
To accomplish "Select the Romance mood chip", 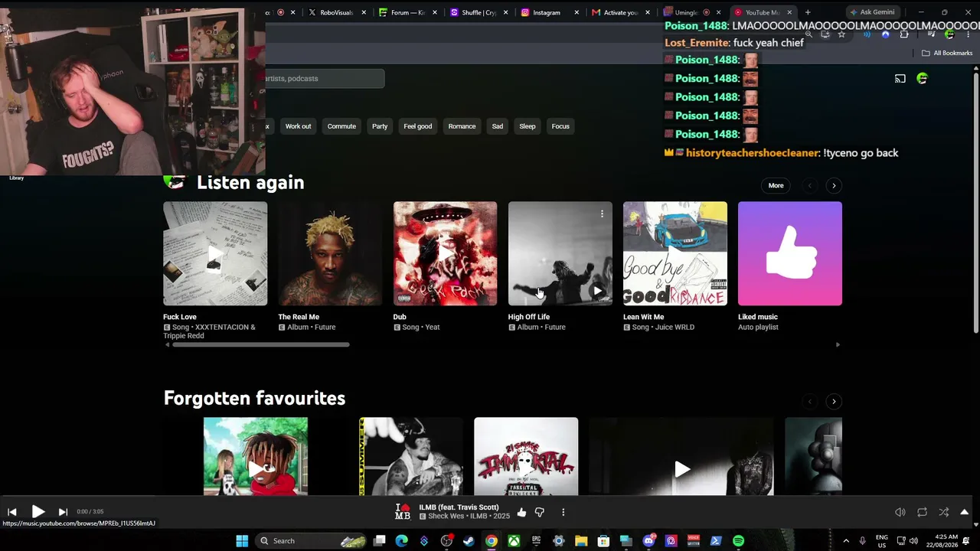I will pyautogui.click(x=462, y=126).
